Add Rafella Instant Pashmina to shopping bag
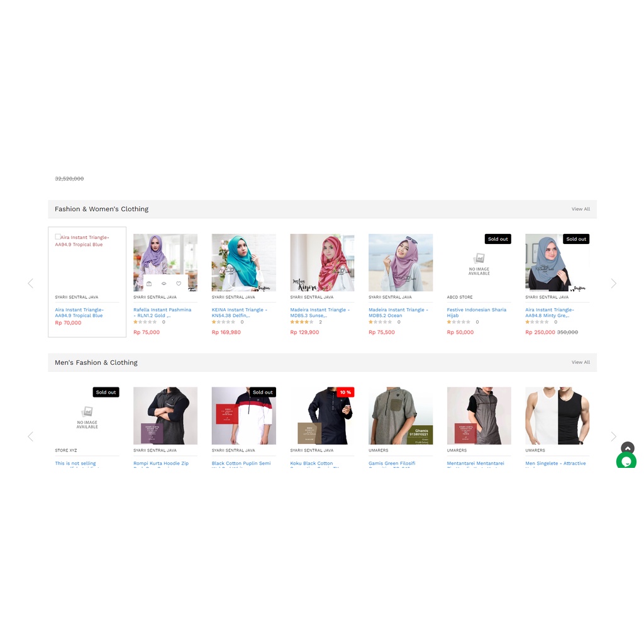 [x=149, y=284]
